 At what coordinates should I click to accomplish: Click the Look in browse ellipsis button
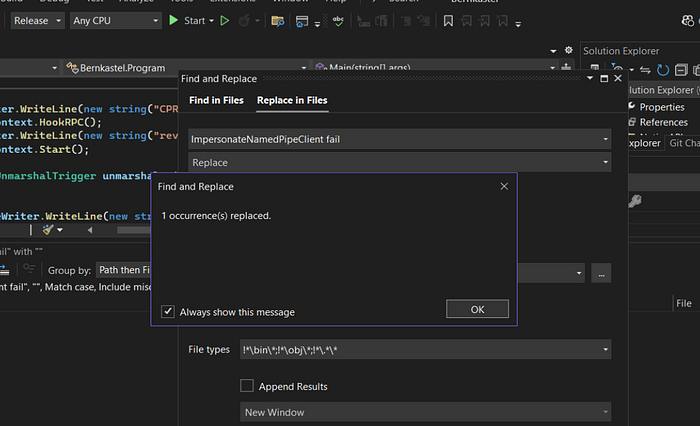601,273
